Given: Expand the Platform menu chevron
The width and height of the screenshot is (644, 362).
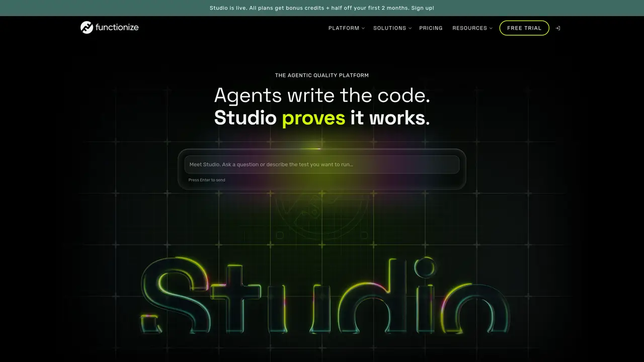Looking at the screenshot, I should [x=363, y=28].
